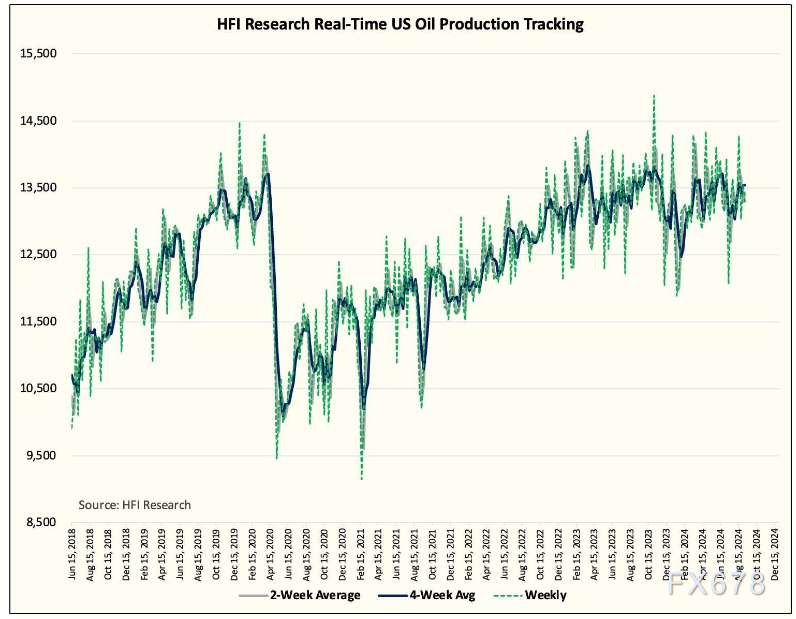Click the 'Jun 15, 2023' x-axis label

612,555
